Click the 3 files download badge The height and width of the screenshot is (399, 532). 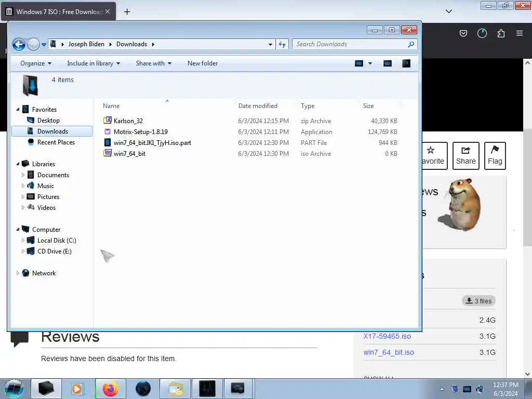tap(478, 301)
